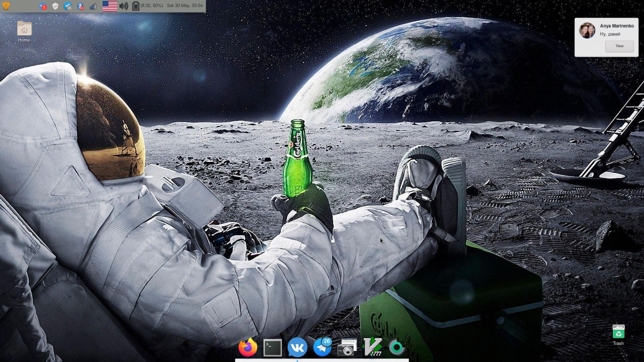
Task: Launch Firefox from the dock
Action: (248, 347)
